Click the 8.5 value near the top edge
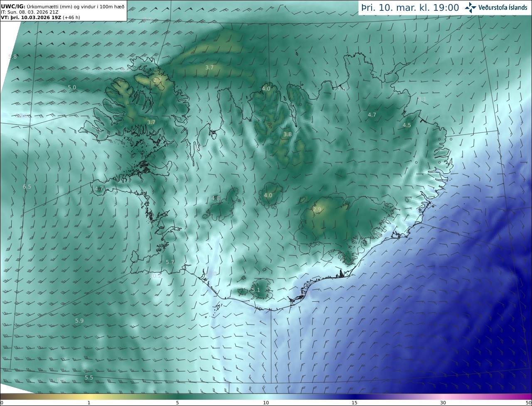532x406 pixels. (x=147, y=20)
